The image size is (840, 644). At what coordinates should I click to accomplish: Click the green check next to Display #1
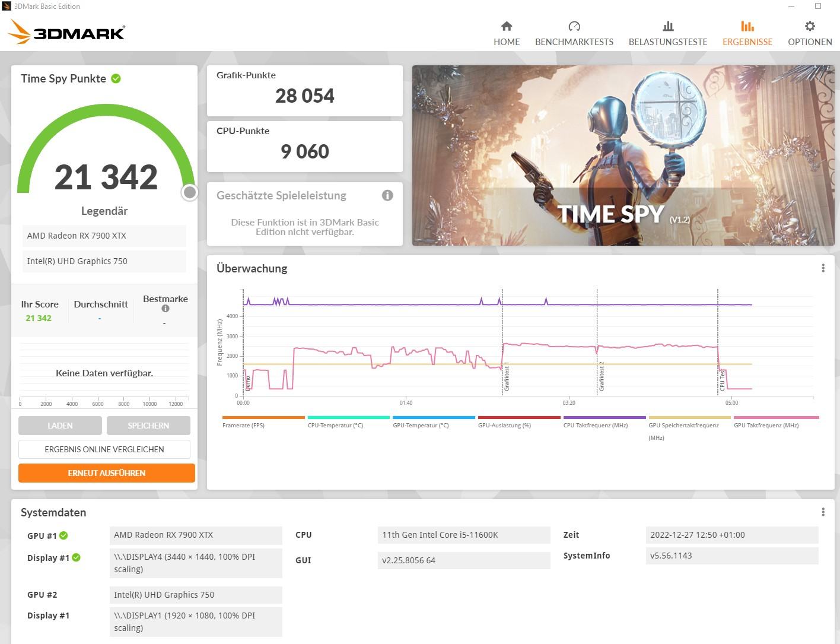pyautogui.click(x=76, y=557)
